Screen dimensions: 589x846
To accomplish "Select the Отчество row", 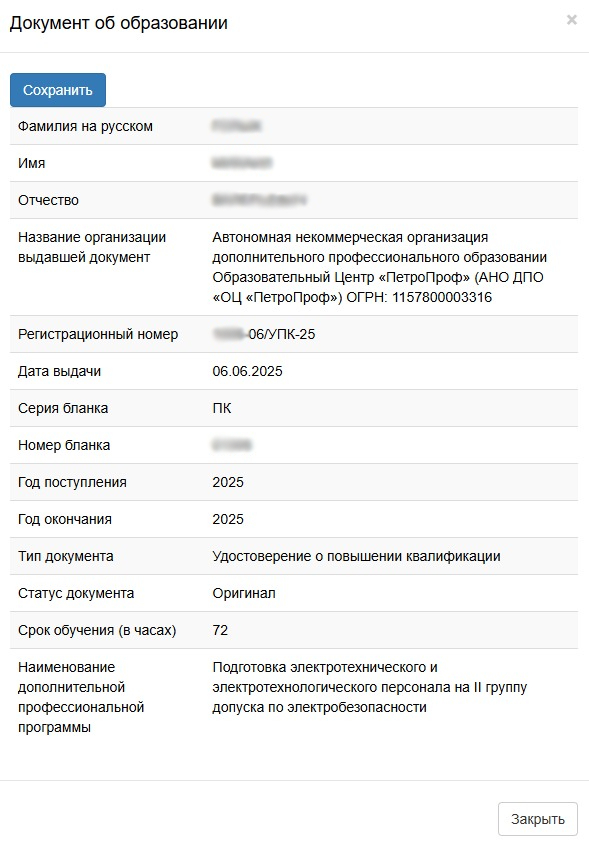I will (295, 199).
